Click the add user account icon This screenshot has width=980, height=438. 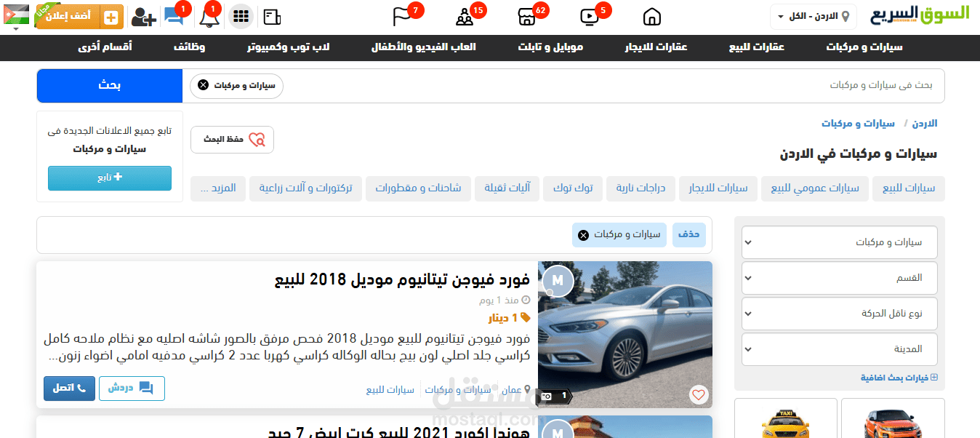tap(143, 16)
